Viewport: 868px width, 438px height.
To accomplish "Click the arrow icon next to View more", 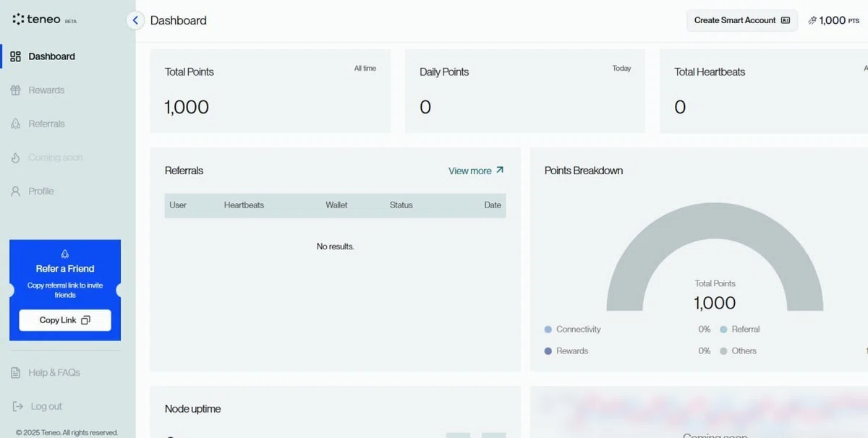I will [x=500, y=171].
